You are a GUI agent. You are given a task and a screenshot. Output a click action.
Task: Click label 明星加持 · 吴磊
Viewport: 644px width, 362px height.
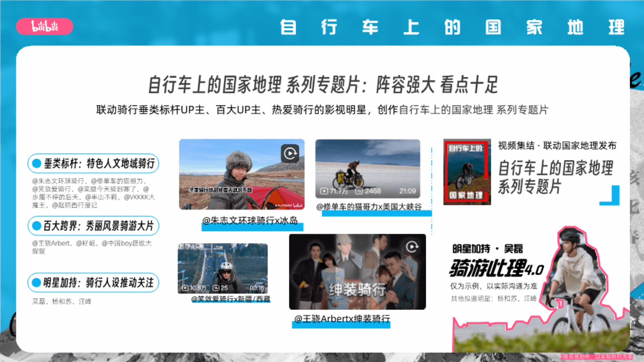(x=488, y=249)
